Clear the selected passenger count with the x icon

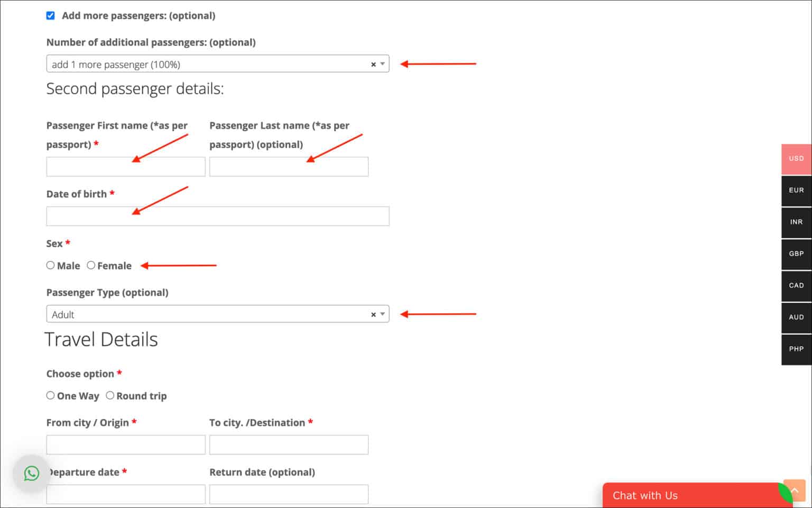coord(373,64)
